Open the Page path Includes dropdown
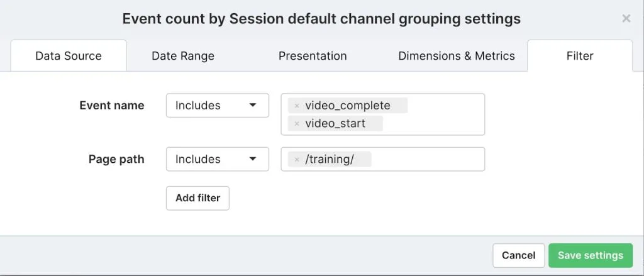 tap(217, 159)
